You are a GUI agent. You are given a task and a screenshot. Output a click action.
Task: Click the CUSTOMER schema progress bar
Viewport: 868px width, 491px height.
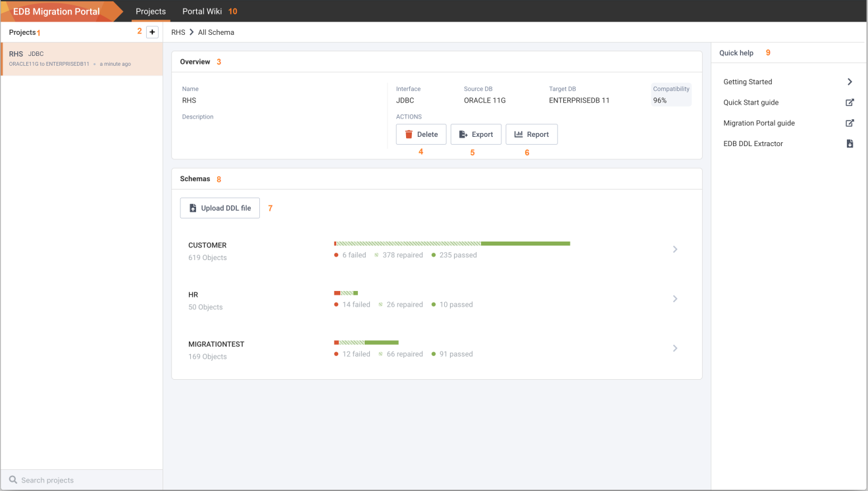452,244
